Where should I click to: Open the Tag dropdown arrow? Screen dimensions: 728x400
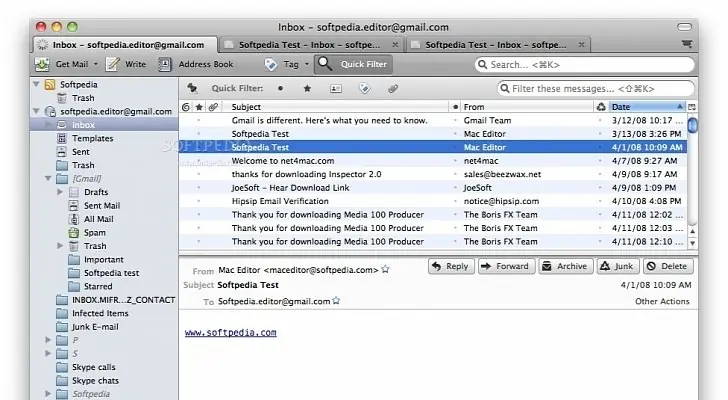point(307,64)
